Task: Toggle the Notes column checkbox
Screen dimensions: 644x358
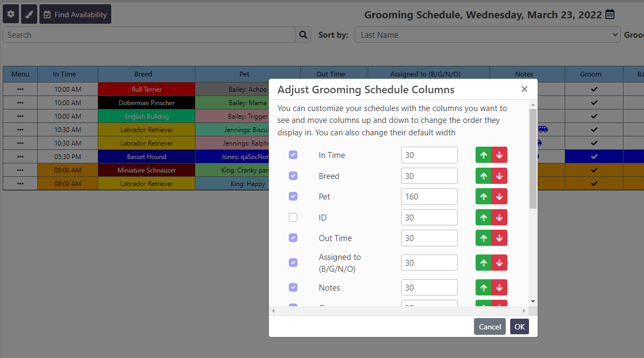Action: click(293, 288)
